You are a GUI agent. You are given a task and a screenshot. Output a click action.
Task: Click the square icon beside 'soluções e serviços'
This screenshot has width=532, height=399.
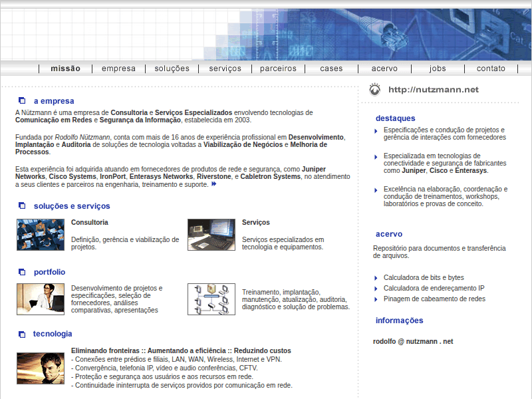(22, 205)
